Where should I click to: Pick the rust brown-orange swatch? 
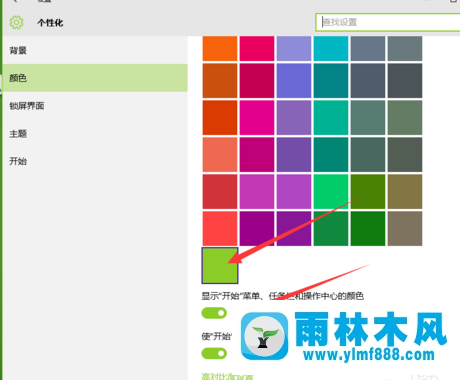pyautogui.click(x=220, y=81)
